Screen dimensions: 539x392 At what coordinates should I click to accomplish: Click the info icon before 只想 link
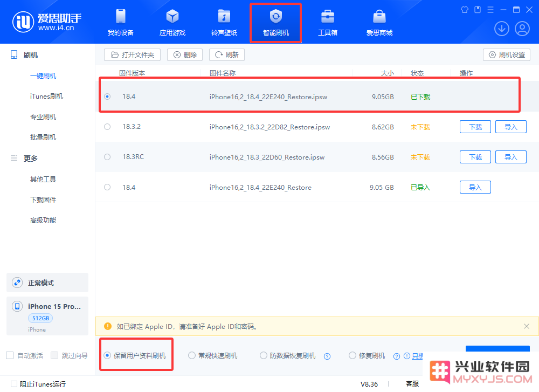(x=406, y=356)
